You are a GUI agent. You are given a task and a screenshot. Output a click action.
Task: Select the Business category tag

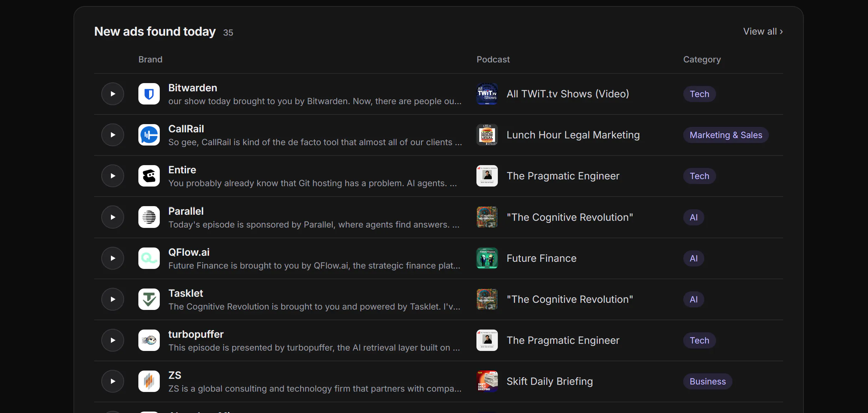coord(708,381)
